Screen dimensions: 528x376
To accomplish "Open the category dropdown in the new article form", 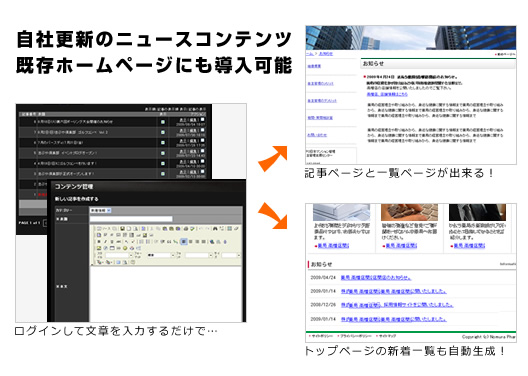I will pyautogui.click(x=100, y=210).
